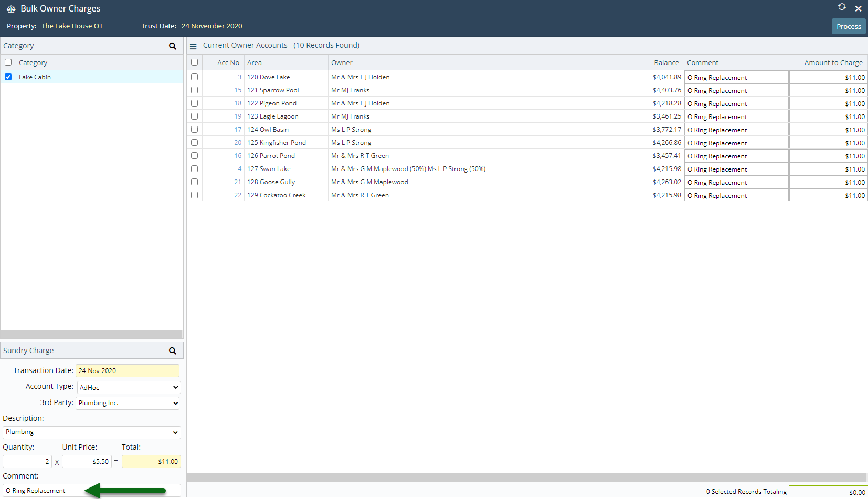868x499 pixels.
Task: Click the owner accounts horizontal scrollbar
Action: tap(527, 477)
